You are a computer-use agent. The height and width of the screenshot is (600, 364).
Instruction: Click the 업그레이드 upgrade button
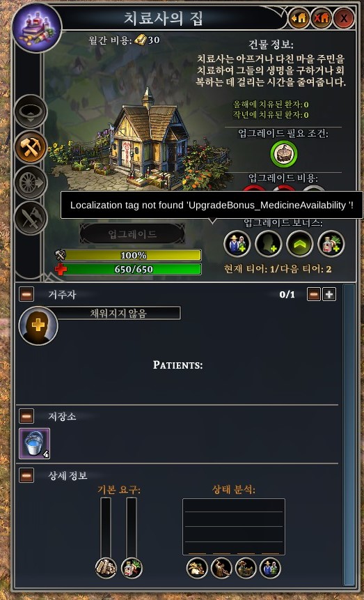tap(132, 234)
